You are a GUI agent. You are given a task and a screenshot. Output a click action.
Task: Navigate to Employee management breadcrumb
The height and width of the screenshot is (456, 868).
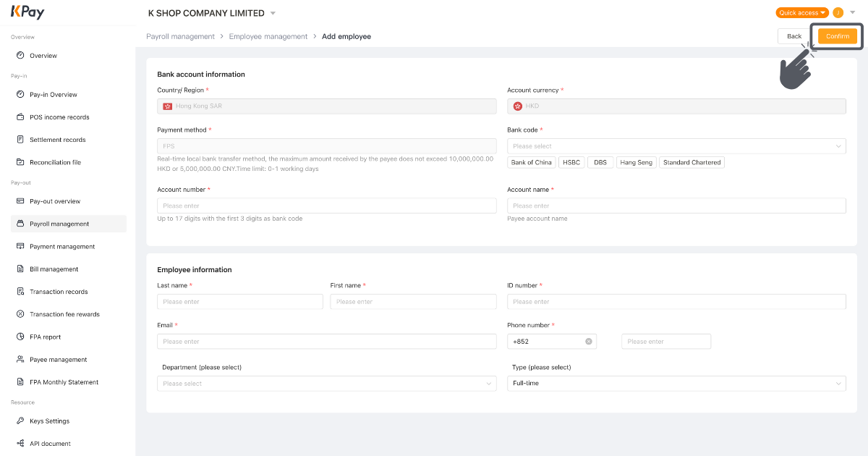268,35
